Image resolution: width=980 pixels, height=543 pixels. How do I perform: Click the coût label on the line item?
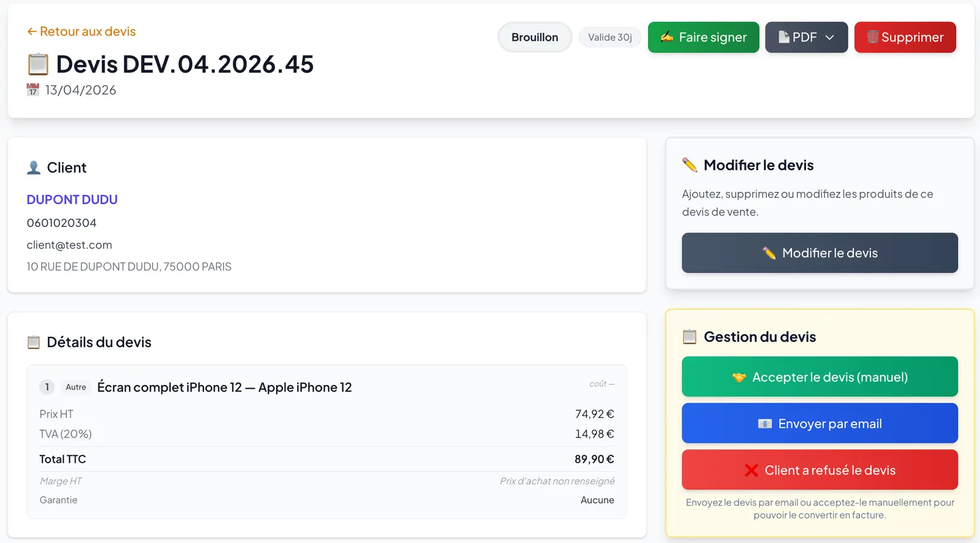click(x=601, y=384)
